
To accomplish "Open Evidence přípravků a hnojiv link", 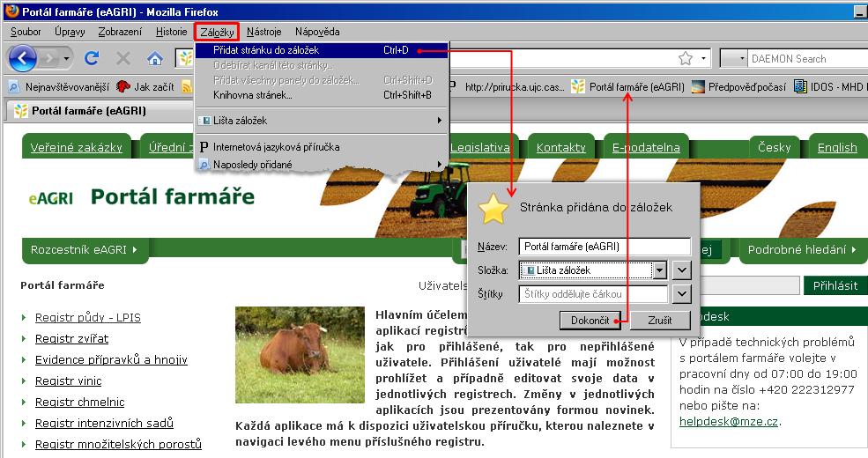I will pyautogui.click(x=111, y=359).
